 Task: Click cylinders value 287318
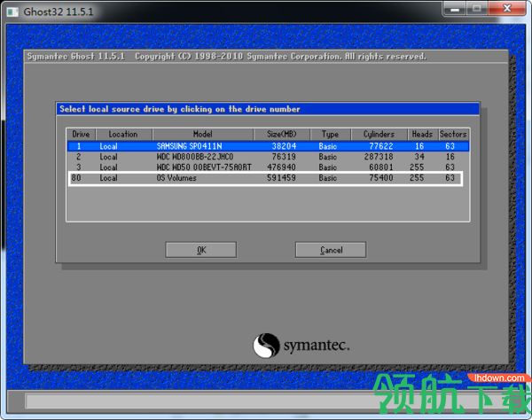tap(379, 157)
